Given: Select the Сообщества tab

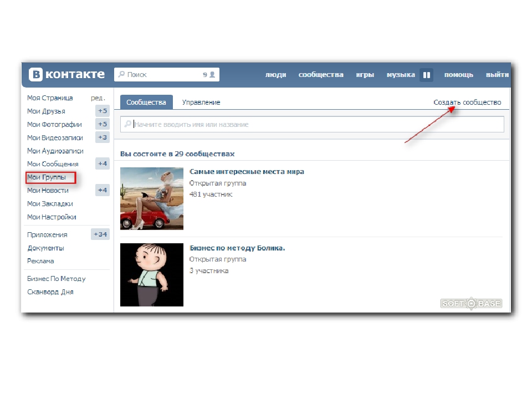Looking at the screenshot, I should point(146,103).
